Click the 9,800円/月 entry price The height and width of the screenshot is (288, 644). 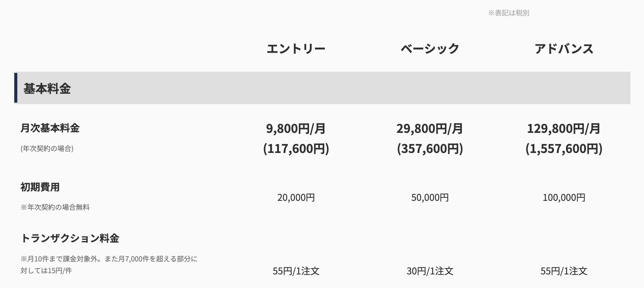(x=296, y=129)
